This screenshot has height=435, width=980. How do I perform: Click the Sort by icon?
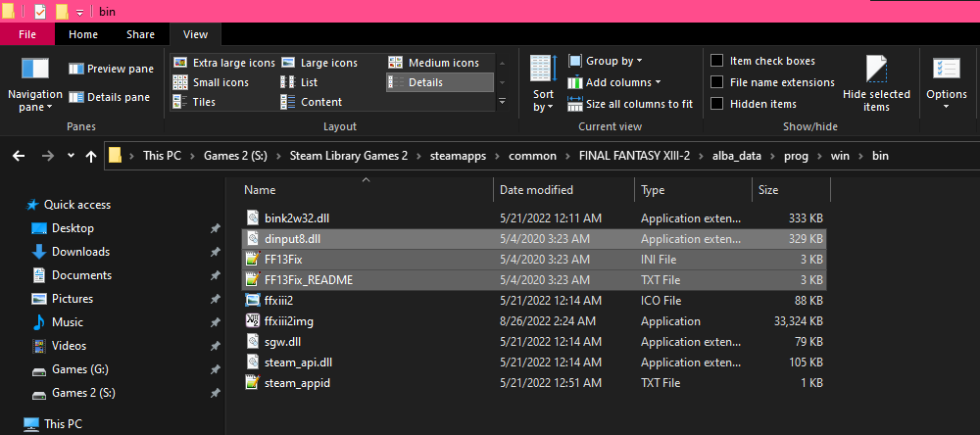tap(543, 71)
